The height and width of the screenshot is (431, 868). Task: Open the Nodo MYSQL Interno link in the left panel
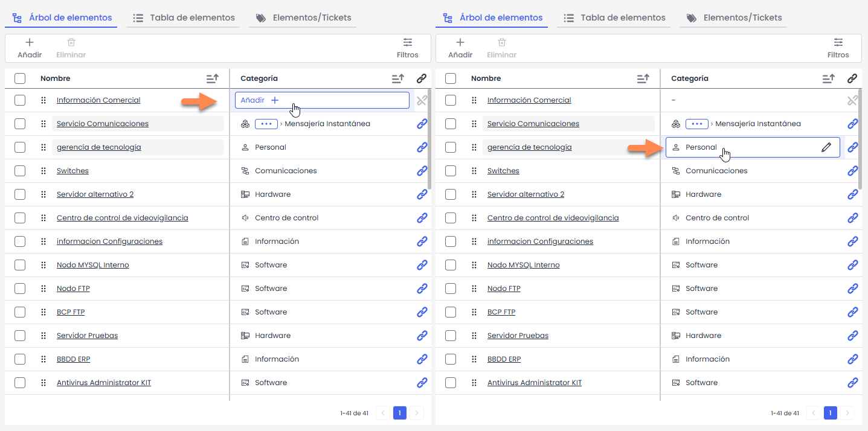[x=92, y=265]
